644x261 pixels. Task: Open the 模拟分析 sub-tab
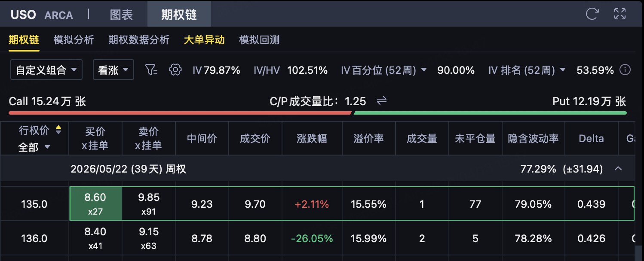[74, 40]
